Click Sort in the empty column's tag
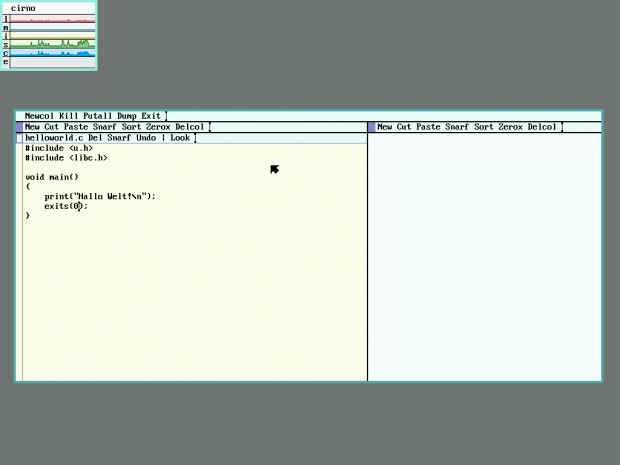This screenshot has width=620, height=465. click(x=484, y=127)
